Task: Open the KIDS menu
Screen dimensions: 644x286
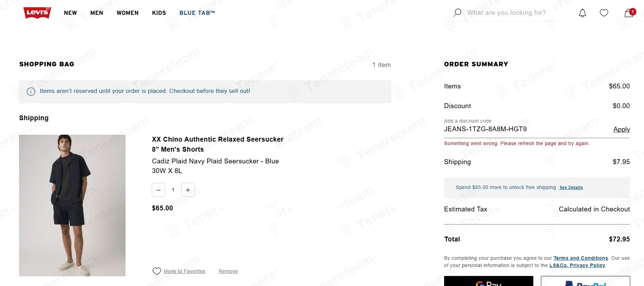Action: 159,13
